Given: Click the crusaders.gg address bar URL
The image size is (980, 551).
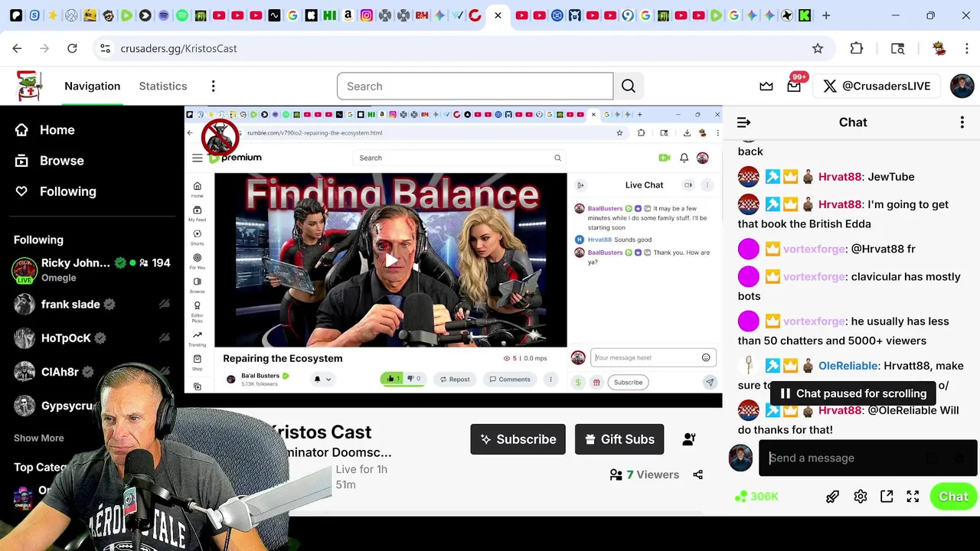Looking at the screenshot, I should [178, 48].
